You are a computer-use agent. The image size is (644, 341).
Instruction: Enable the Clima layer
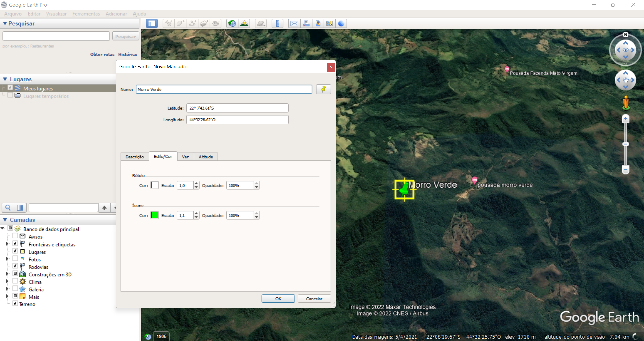(x=15, y=281)
